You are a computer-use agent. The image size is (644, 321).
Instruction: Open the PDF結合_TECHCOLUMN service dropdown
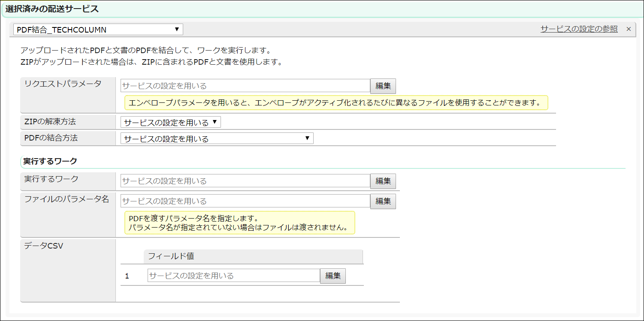(x=98, y=30)
